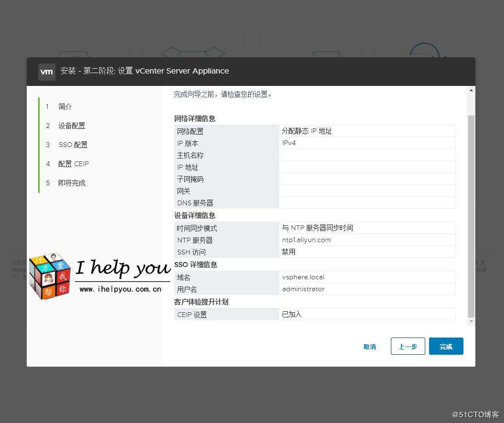Image resolution: width=504 pixels, height=423 pixels.
Task: Open step 2 设备配置
Action: [72, 126]
